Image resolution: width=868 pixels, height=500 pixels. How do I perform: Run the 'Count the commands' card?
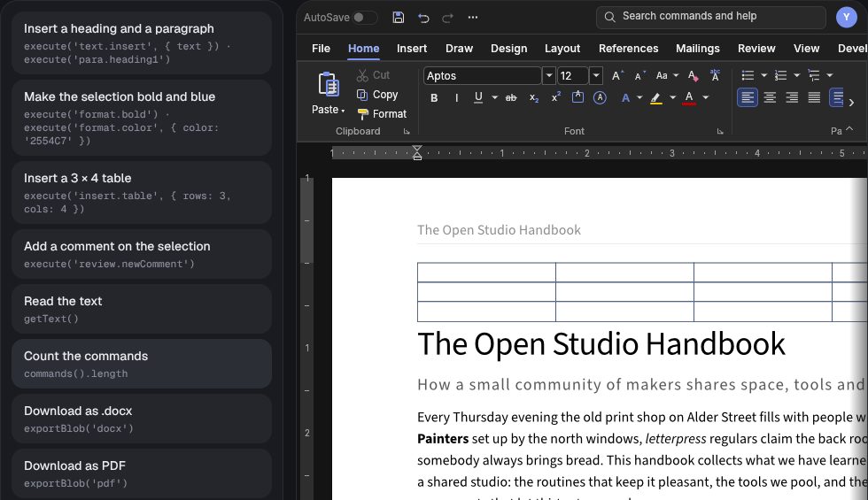click(x=142, y=364)
